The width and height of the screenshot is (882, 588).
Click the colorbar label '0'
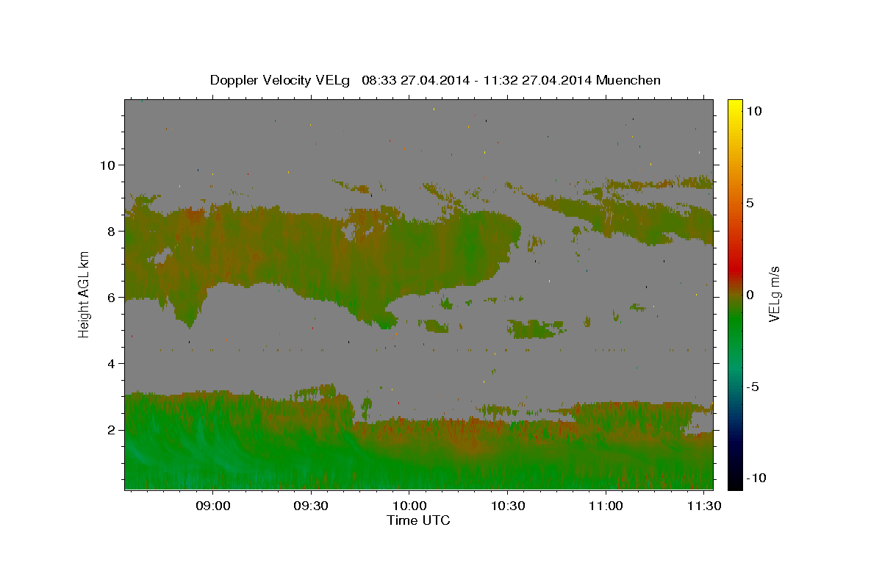point(750,295)
